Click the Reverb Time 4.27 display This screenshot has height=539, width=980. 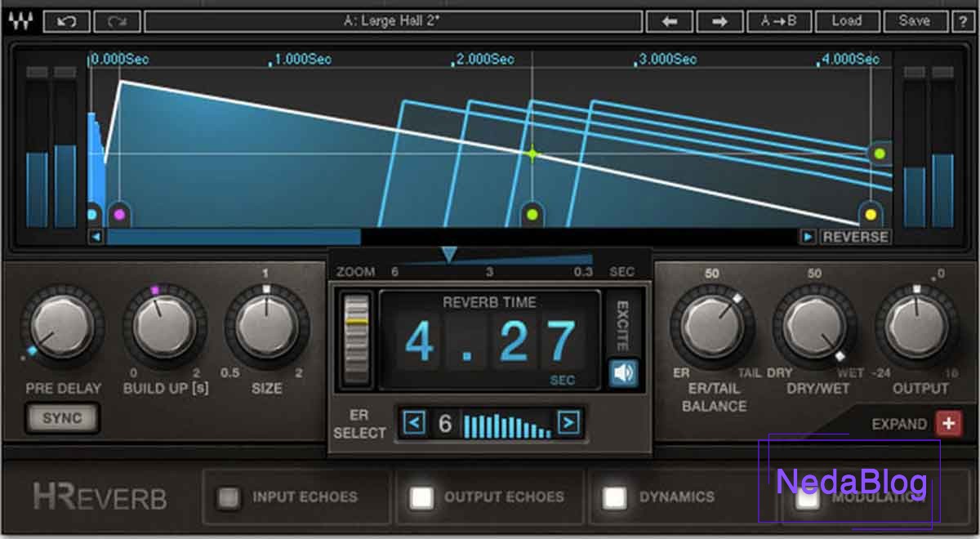[490, 341]
